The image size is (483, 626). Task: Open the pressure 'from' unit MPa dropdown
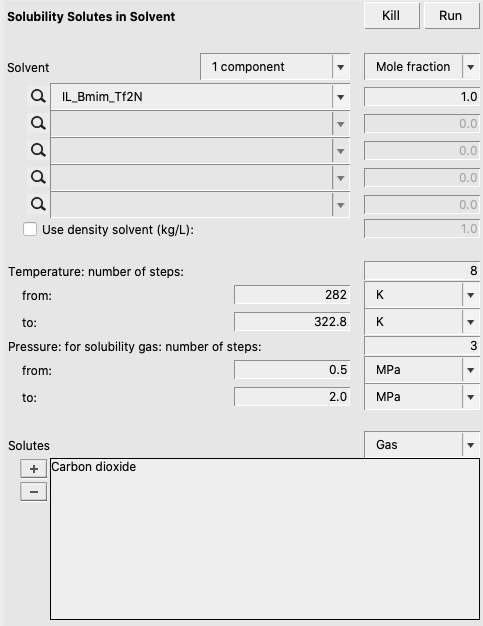click(x=422, y=370)
